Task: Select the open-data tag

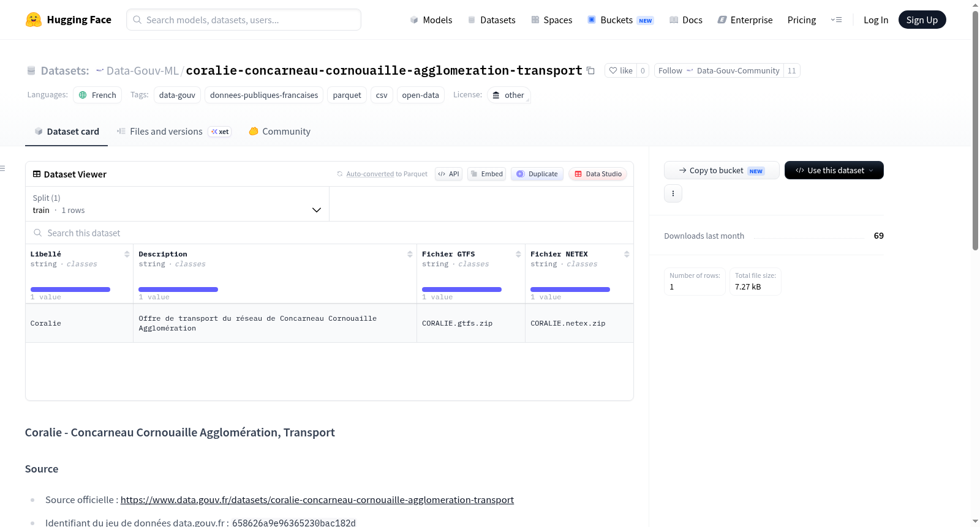Action: point(420,95)
